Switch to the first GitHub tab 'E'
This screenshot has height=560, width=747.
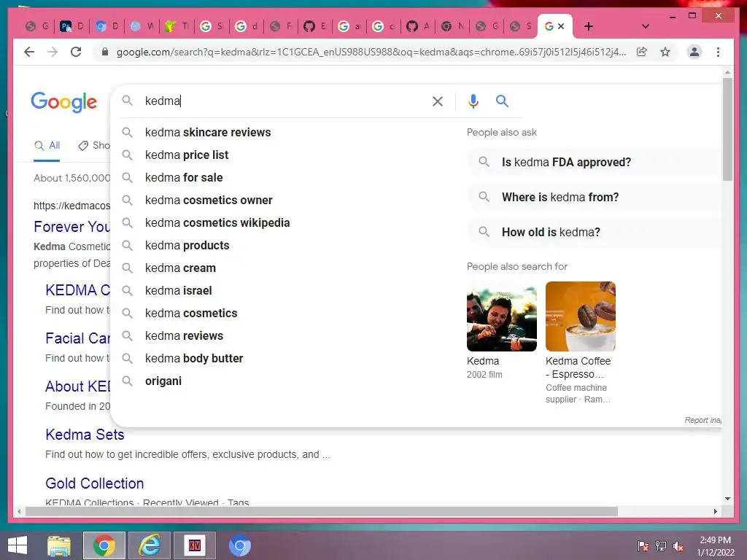coord(315,26)
